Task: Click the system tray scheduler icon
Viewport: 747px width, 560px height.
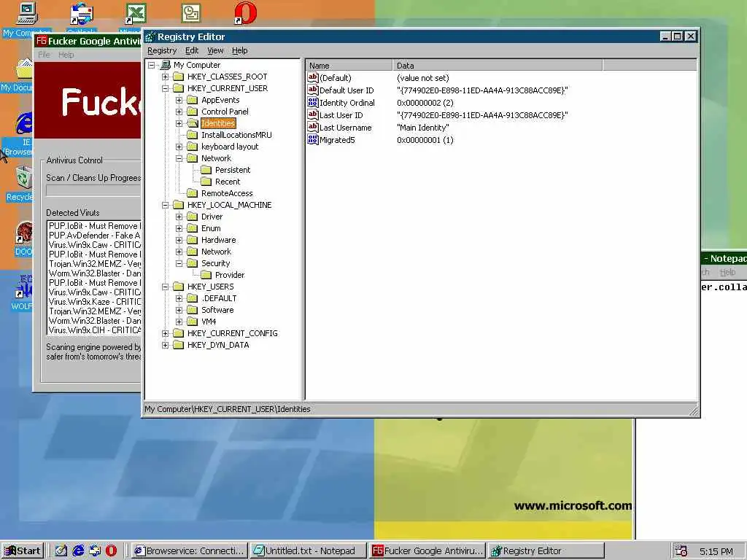Action: click(681, 551)
